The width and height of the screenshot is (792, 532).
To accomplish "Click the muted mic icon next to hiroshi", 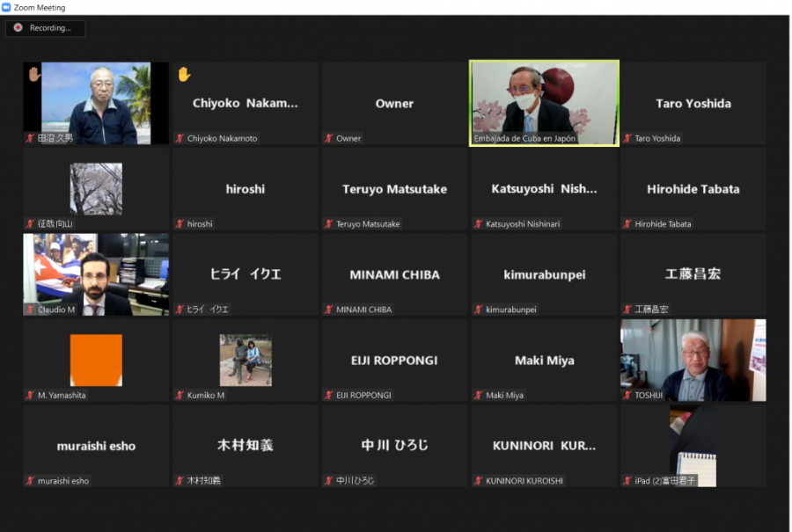I will pyautogui.click(x=180, y=224).
